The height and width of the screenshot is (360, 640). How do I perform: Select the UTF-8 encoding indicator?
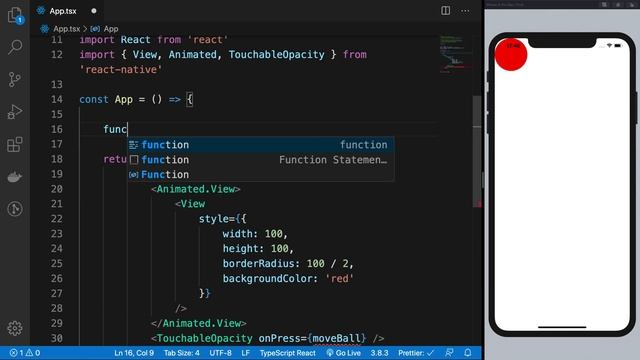coord(220,353)
